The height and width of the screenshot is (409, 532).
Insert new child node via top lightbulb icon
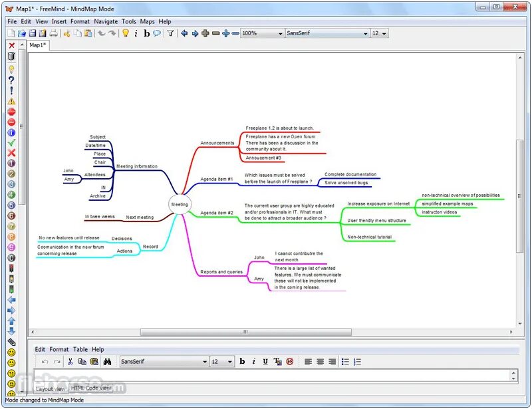[x=126, y=33]
